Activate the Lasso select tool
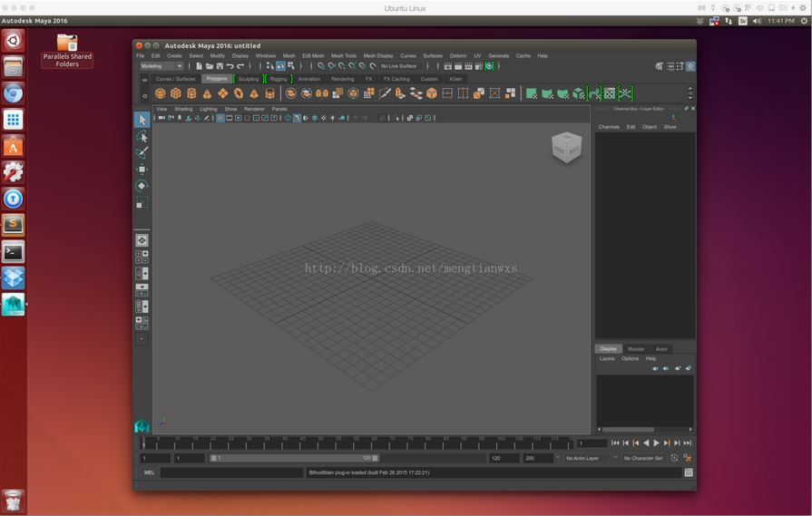The height and width of the screenshot is (516, 812). coord(142,137)
